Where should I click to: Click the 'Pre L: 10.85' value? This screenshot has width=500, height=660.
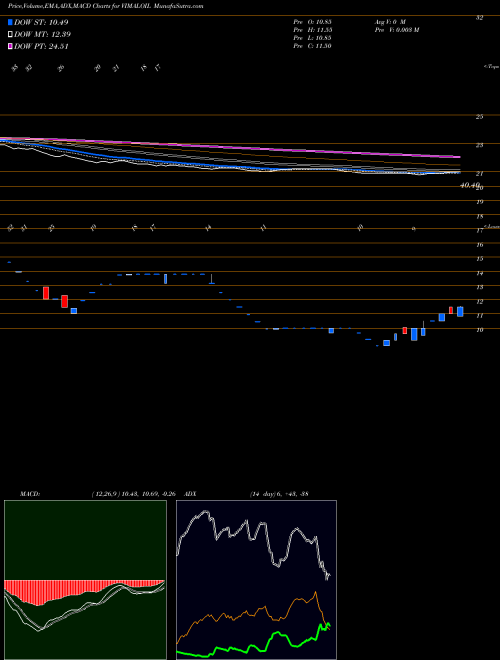pyautogui.click(x=313, y=38)
